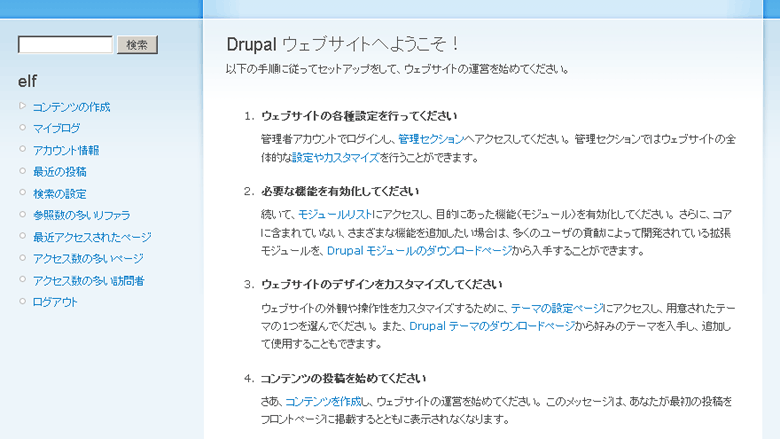780x439 pixels.
Task: Click the コンテンツを作成 link in step 4
Action: point(323,401)
